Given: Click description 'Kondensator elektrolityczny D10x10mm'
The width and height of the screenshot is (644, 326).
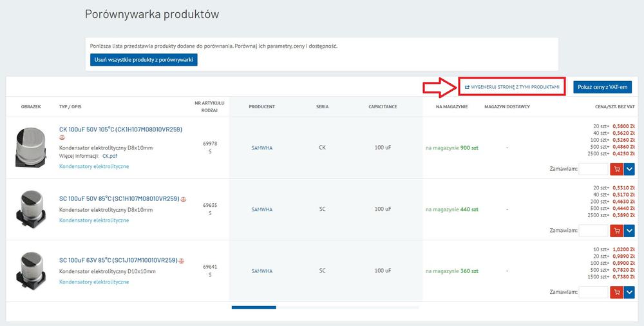Looking at the screenshot, I should [108, 272].
